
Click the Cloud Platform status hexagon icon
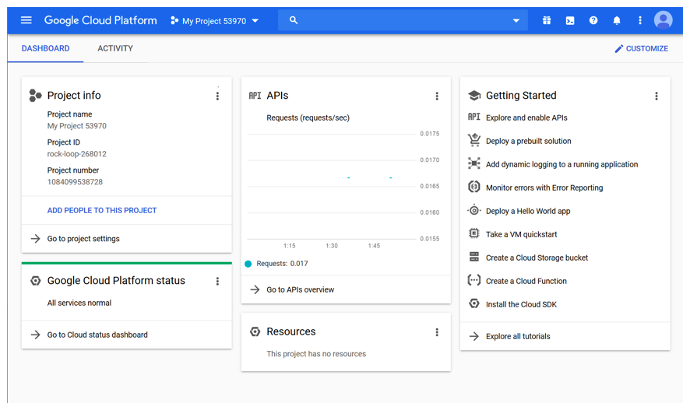pyautogui.click(x=35, y=281)
